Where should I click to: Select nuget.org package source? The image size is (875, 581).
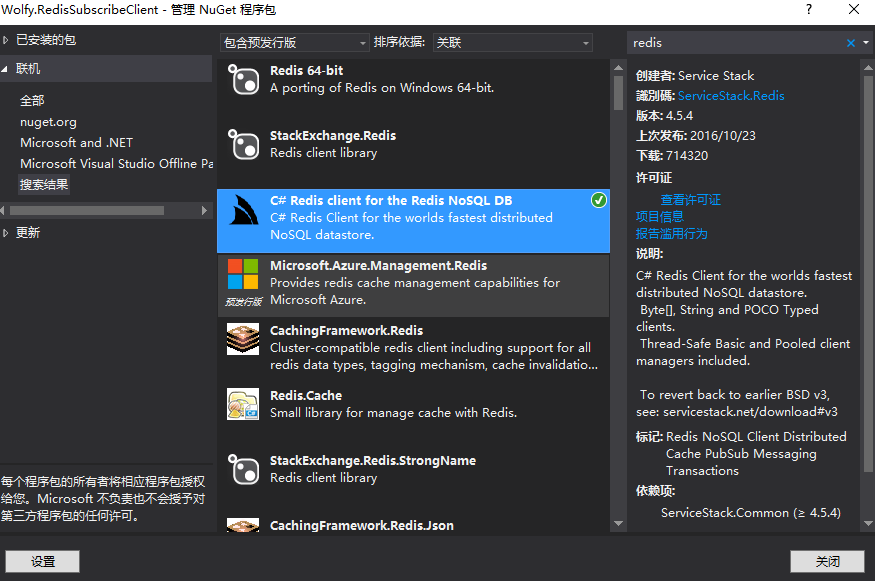tap(49, 122)
